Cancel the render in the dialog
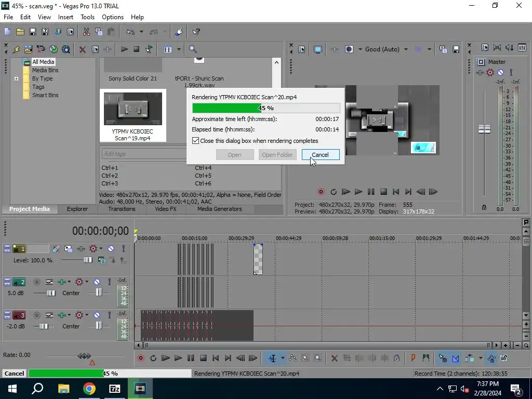 coord(320,155)
